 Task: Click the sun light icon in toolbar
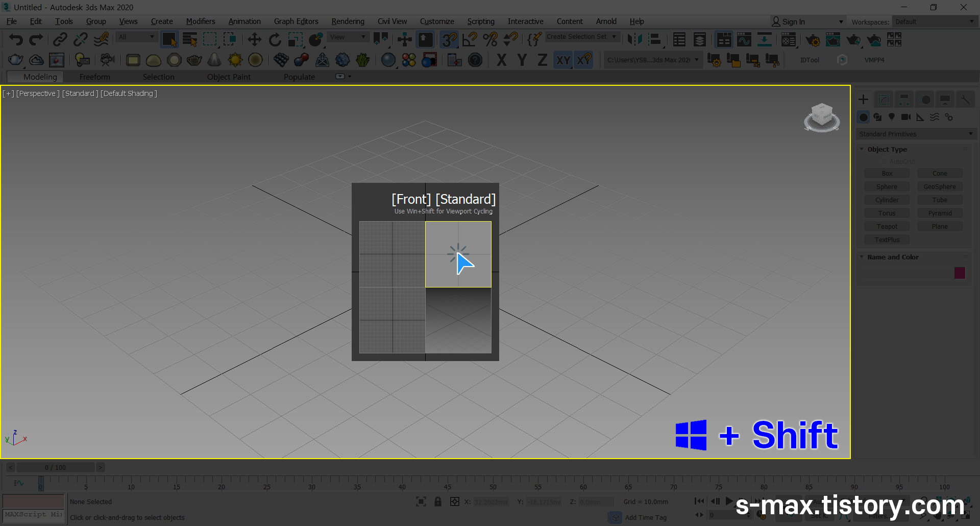[235, 60]
